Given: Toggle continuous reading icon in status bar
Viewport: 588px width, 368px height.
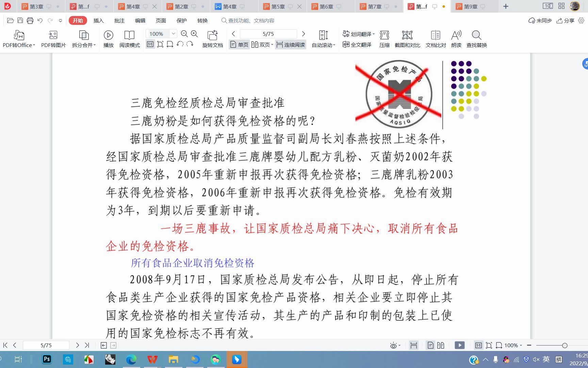Looking at the screenshot, I should (x=414, y=345).
